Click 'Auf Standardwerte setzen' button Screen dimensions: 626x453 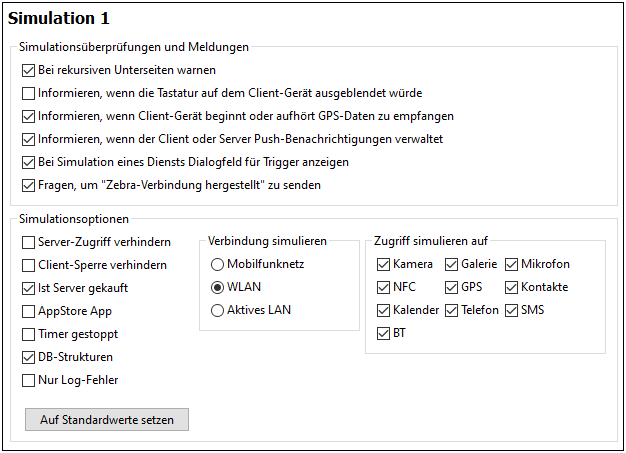(x=107, y=420)
